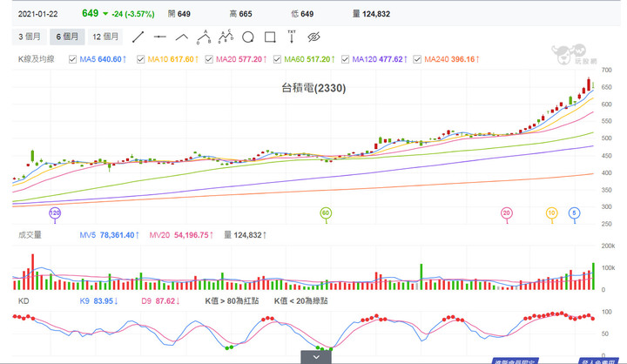Click the K值 > 80為紅點 legend text
627x364 pixels.
pyautogui.click(x=232, y=300)
